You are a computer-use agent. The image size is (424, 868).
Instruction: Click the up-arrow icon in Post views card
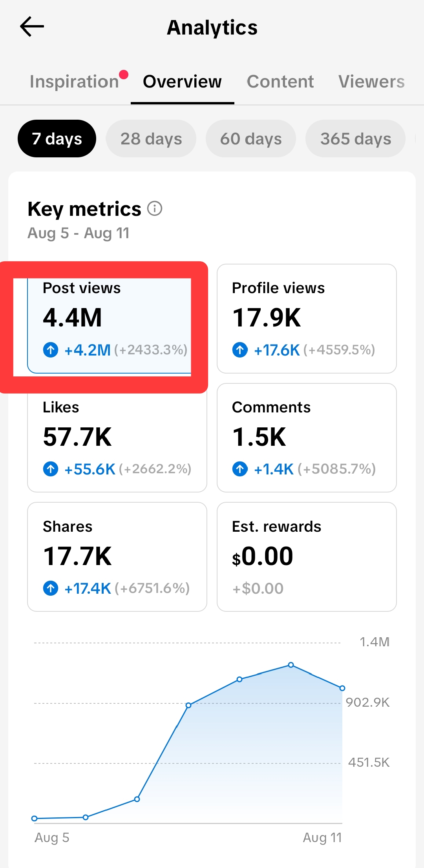coord(51,349)
